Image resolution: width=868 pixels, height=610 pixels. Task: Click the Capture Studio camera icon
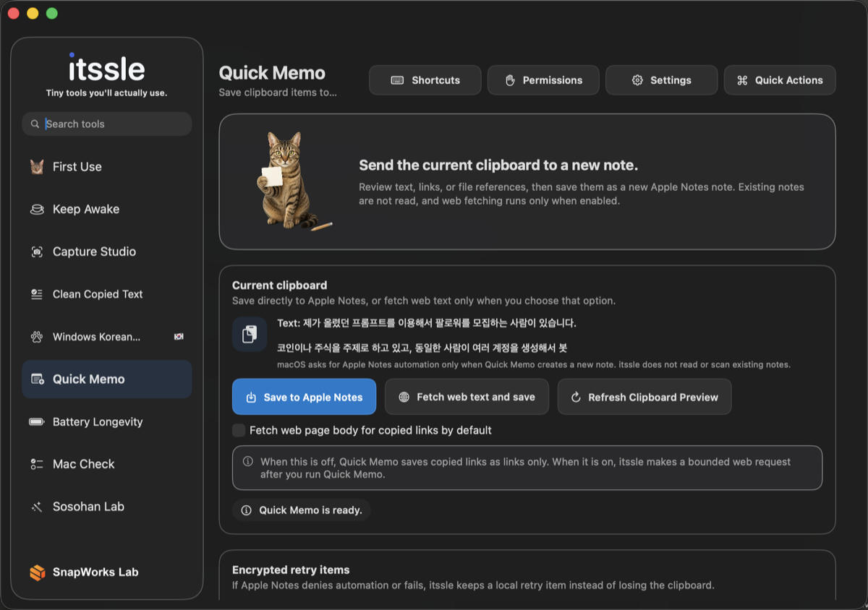click(x=37, y=252)
